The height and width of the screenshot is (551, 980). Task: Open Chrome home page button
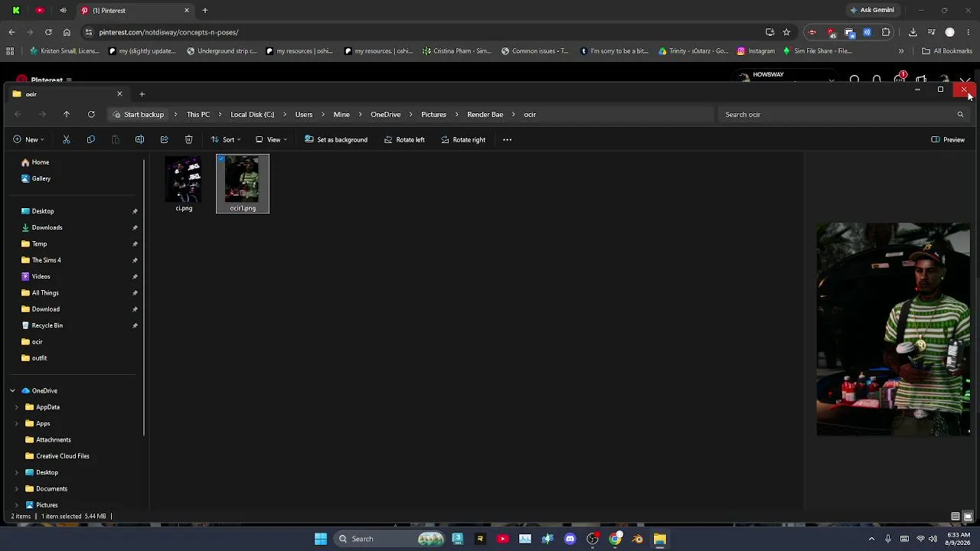click(x=67, y=32)
